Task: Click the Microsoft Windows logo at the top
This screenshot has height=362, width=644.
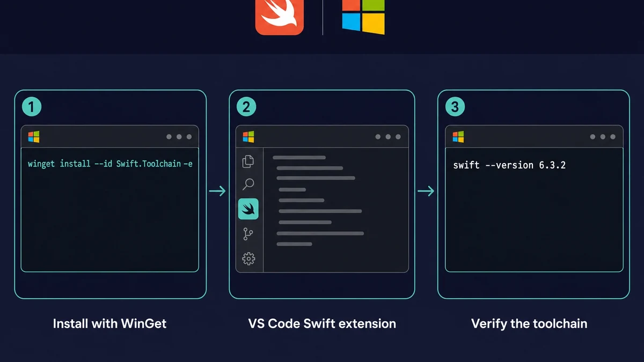Action: pos(363,17)
